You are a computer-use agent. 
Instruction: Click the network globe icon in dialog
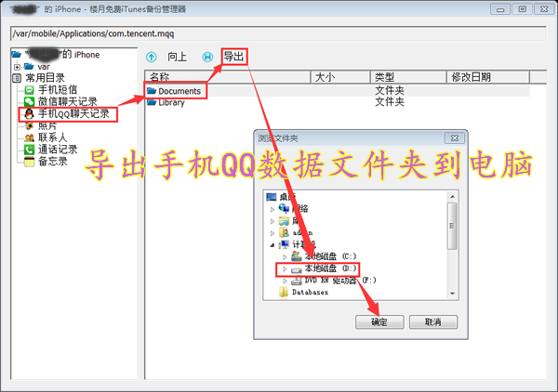click(x=284, y=208)
